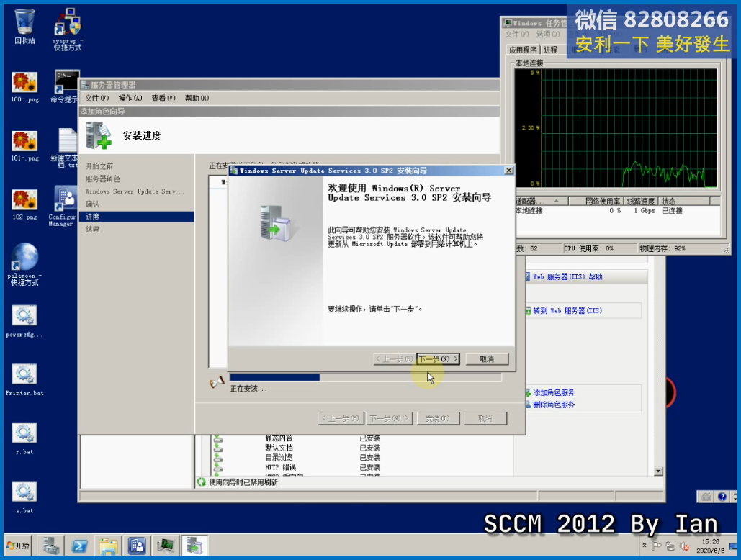Switch to 应用程序 tab in Task Manager
The image size is (741, 560).
[523, 50]
